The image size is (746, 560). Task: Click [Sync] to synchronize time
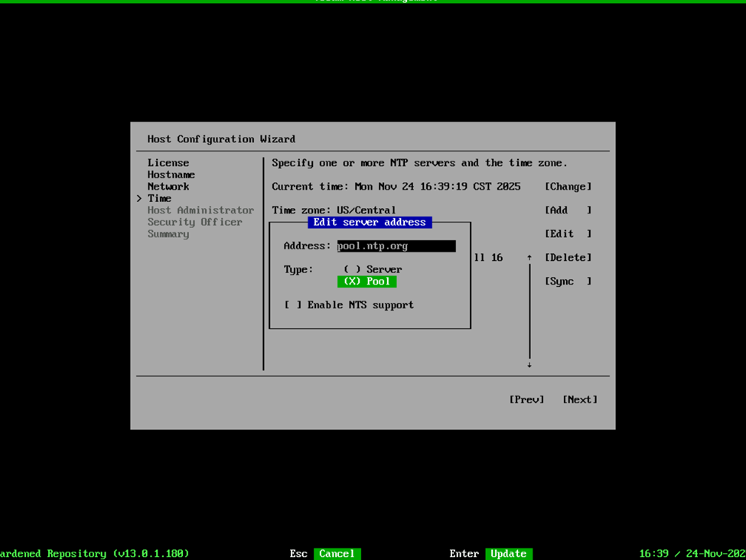tap(568, 282)
